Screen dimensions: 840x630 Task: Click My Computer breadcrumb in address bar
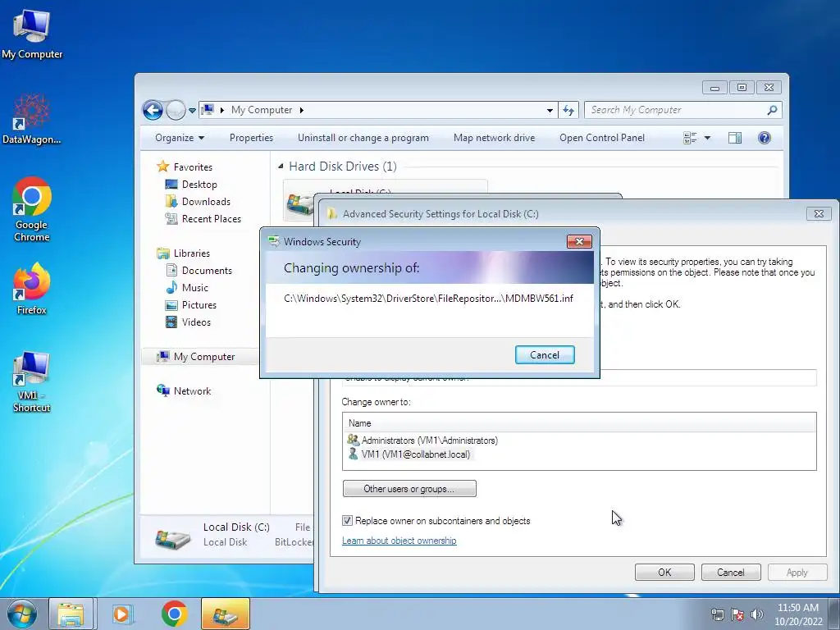[x=262, y=110]
